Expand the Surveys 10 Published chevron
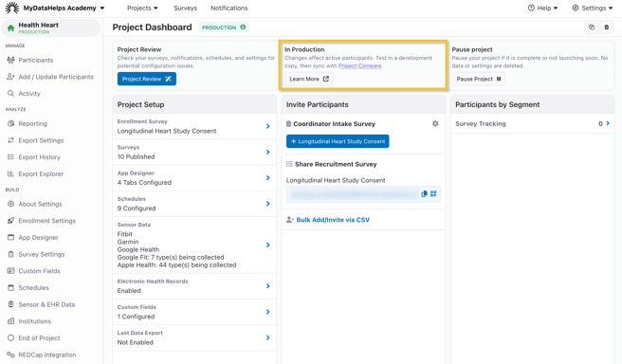This screenshot has width=622, height=364. click(267, 152)
